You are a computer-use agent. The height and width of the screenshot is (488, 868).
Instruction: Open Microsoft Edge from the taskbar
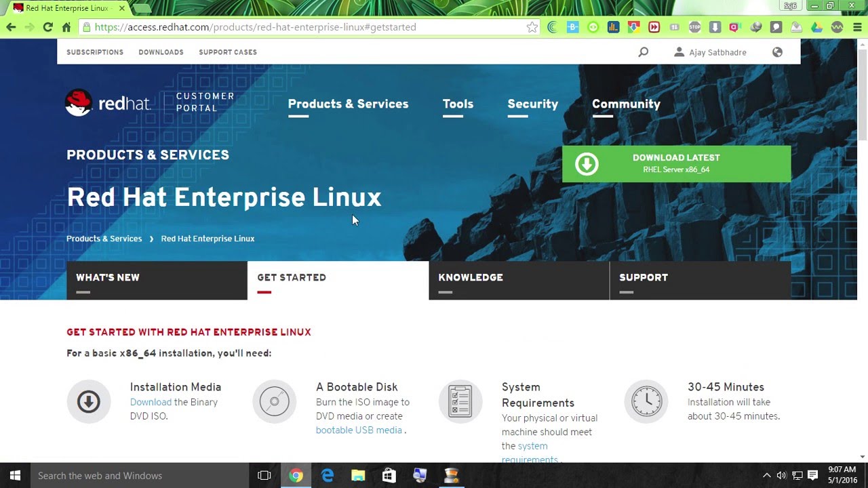point(328,476)
